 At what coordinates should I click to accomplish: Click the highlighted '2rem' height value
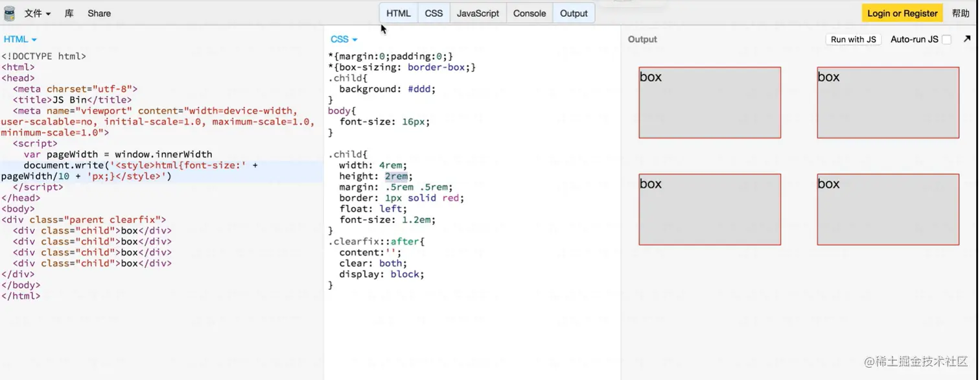pos(396,176)
